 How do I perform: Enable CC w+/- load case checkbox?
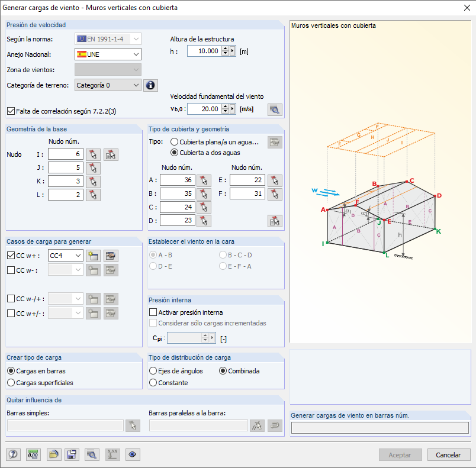click(11, 314)
